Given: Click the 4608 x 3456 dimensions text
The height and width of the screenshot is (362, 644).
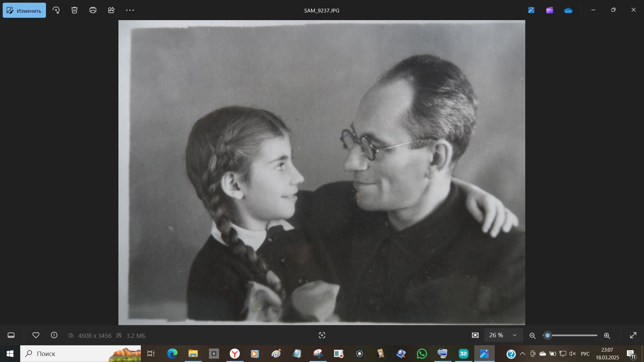Looking at the screenshot, I should (x=95, y=336).
